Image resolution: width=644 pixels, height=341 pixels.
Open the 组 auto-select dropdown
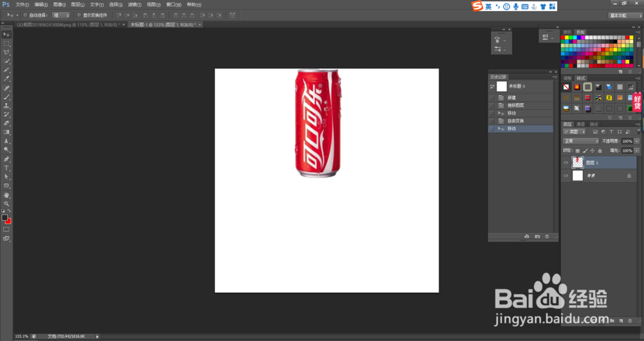click(61, 15)
